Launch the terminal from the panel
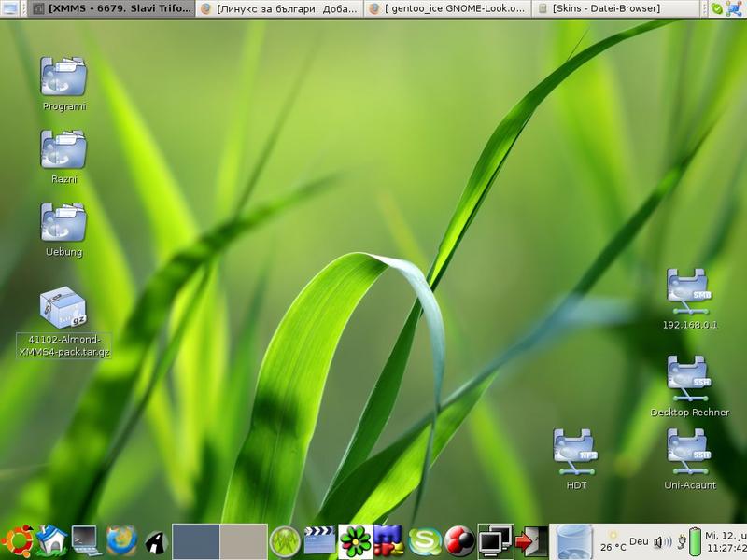The image size is (747, 560). [86, 540]
